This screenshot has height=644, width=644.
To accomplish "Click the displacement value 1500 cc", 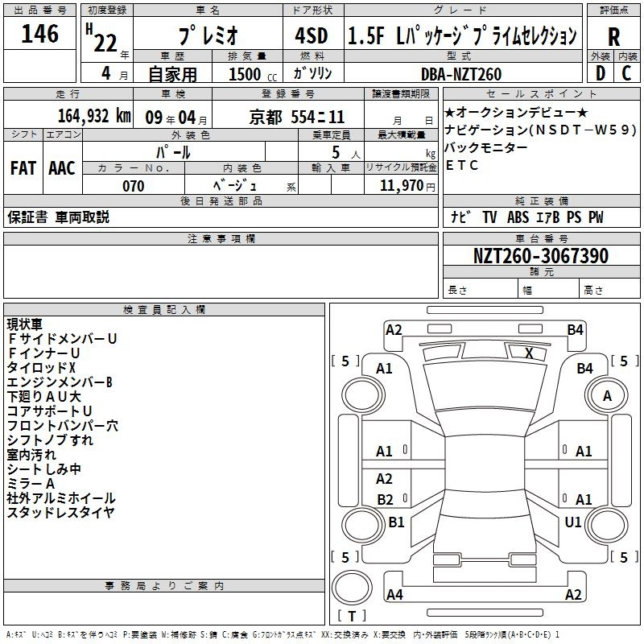I will coord(253,74).
